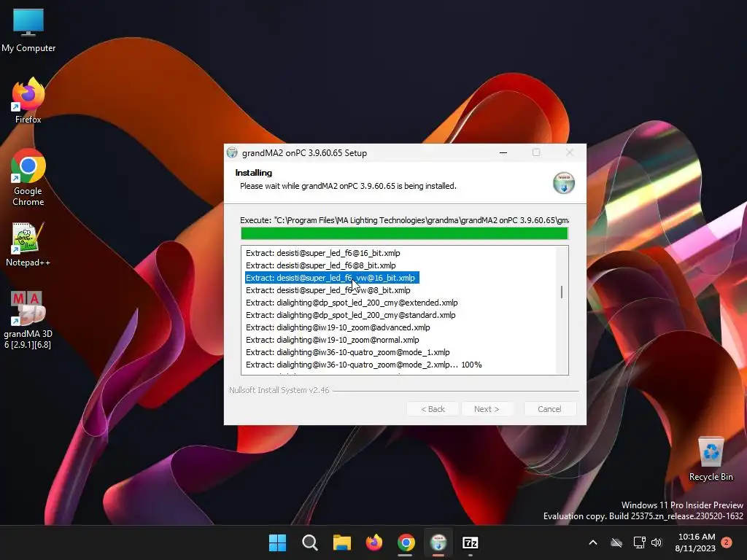Select the Notepad++ desktop shortcut
This screenshot has height=560, width=747.
[28, 244]
